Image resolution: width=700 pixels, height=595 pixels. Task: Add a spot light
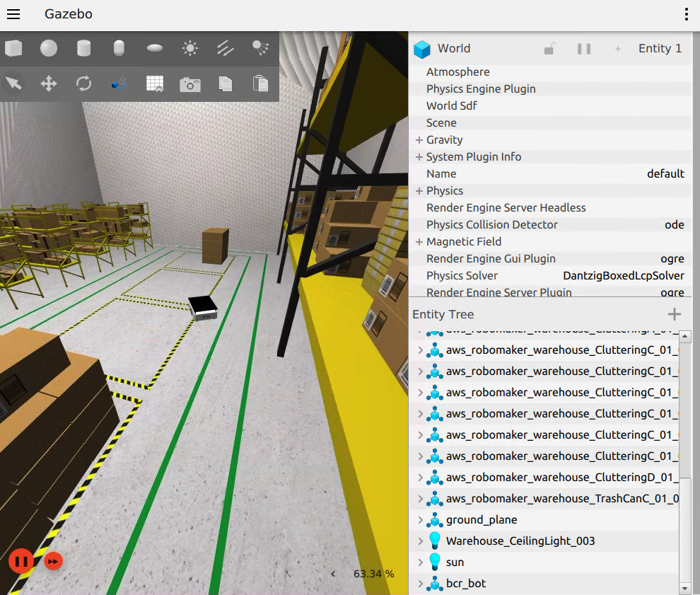coord(260,48)
